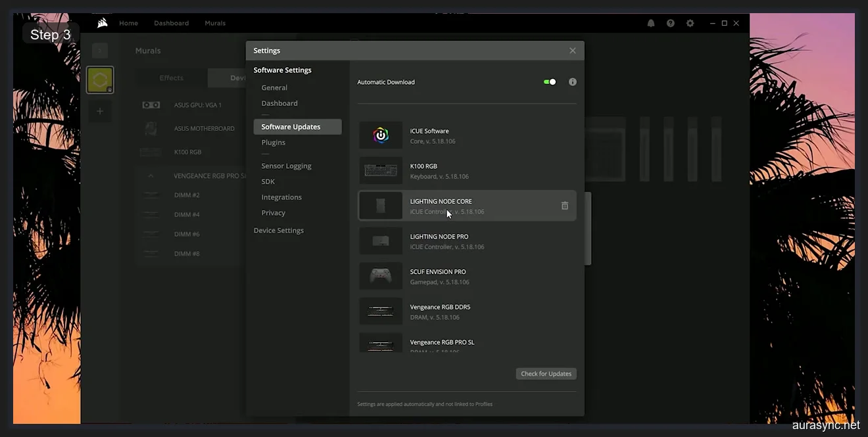Viewport: 868px width, 437px height.
Task: Open the help question-mark icon
Action: (x=671, y=23)
